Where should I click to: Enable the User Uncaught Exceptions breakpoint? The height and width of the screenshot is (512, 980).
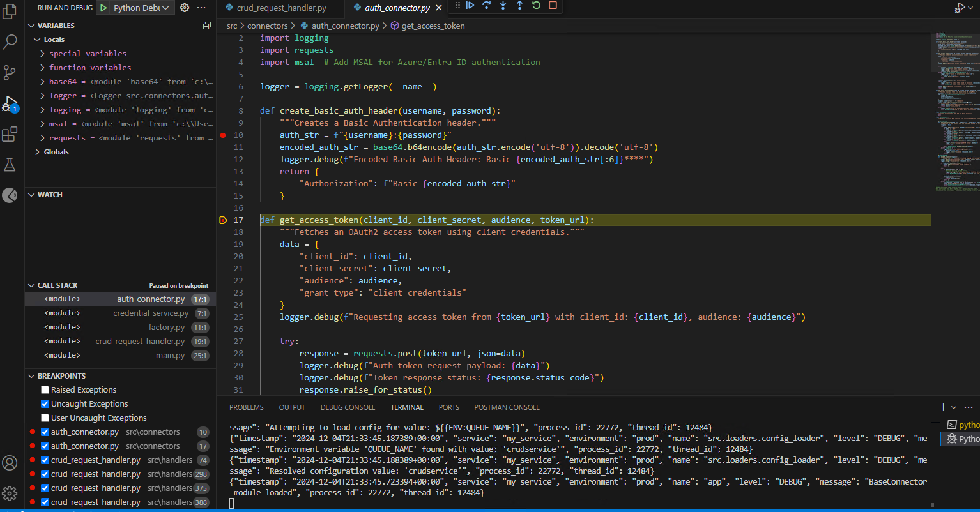45,418
